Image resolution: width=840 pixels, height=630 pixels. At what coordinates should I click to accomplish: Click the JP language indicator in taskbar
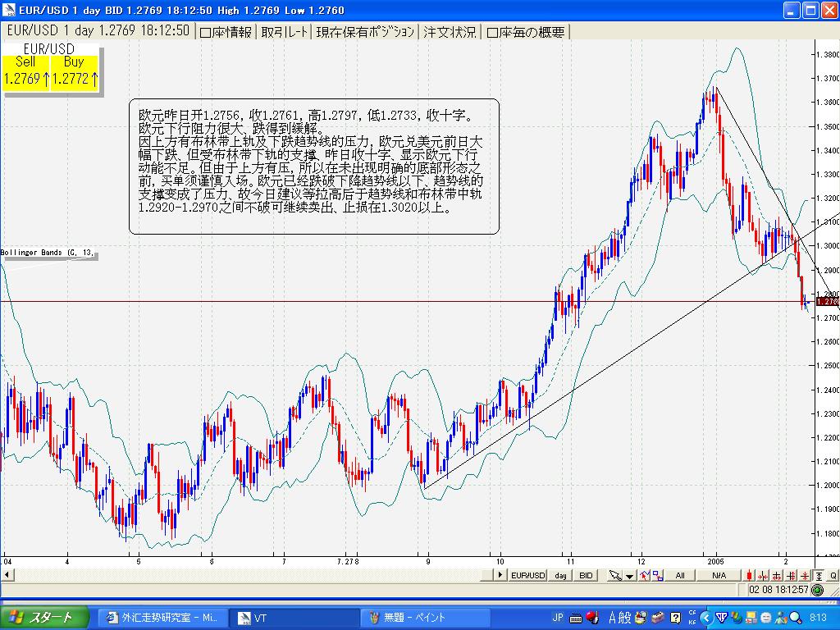point(558,617)
